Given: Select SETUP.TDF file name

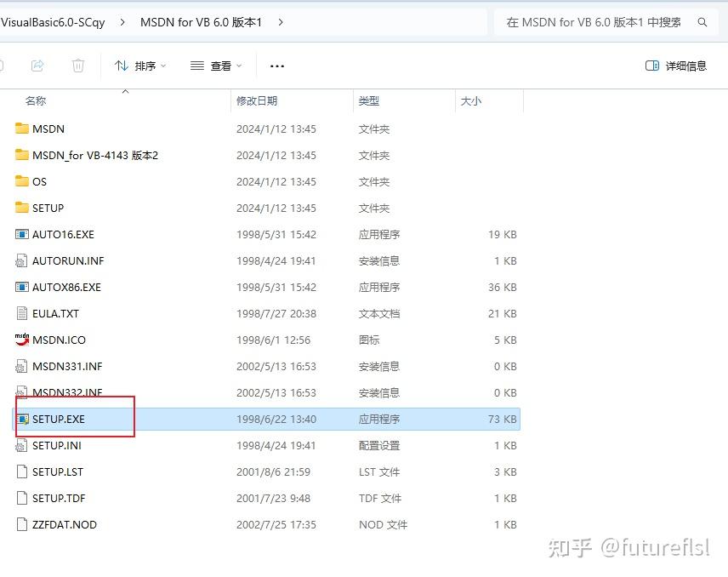Looking at the screenshot, I should (59, 499).
